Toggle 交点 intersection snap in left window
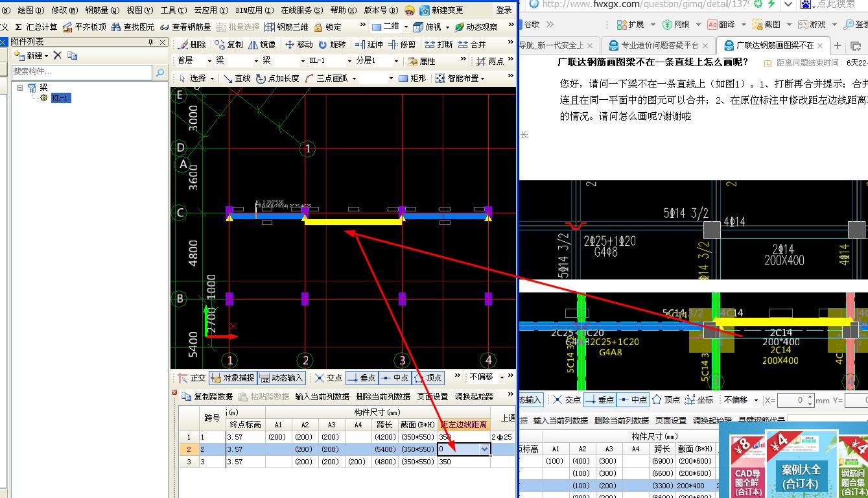Image resolution: width=868 pixels, height=498 pixels. (328, 377)
